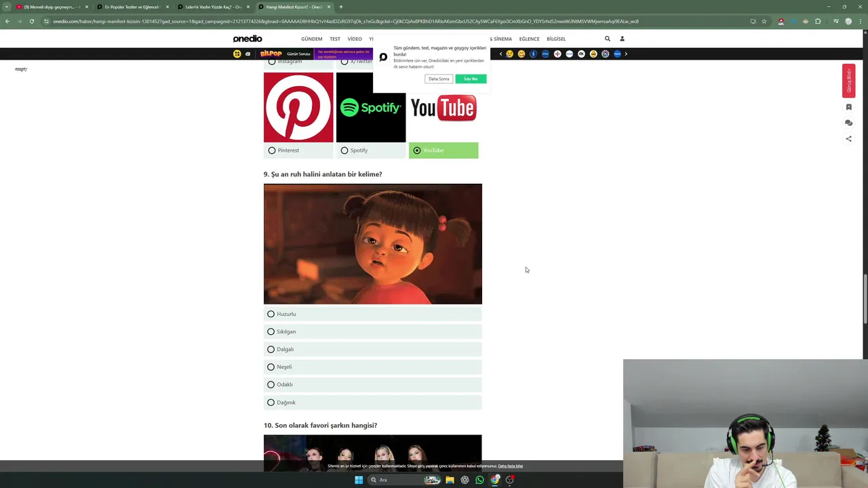Click the share icon in right sidebar
This screenshot has width=868, height=488.
click(848, 138)
